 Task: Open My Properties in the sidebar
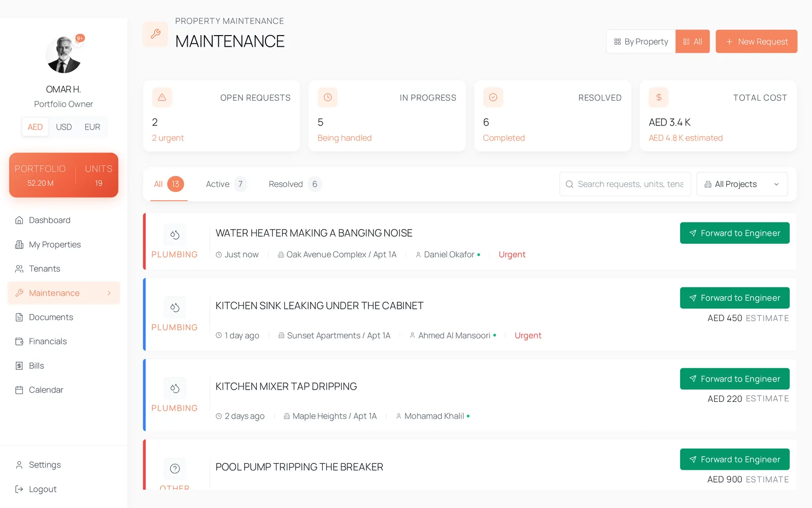[64, 244]
